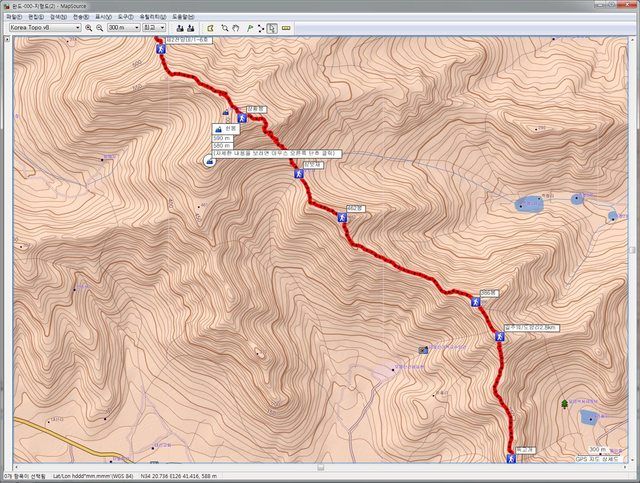Image resolution: width=640 pixels, height=483 pixels.
Task: Open the 최고 detail level dropdown
Action: click(154, 27)
